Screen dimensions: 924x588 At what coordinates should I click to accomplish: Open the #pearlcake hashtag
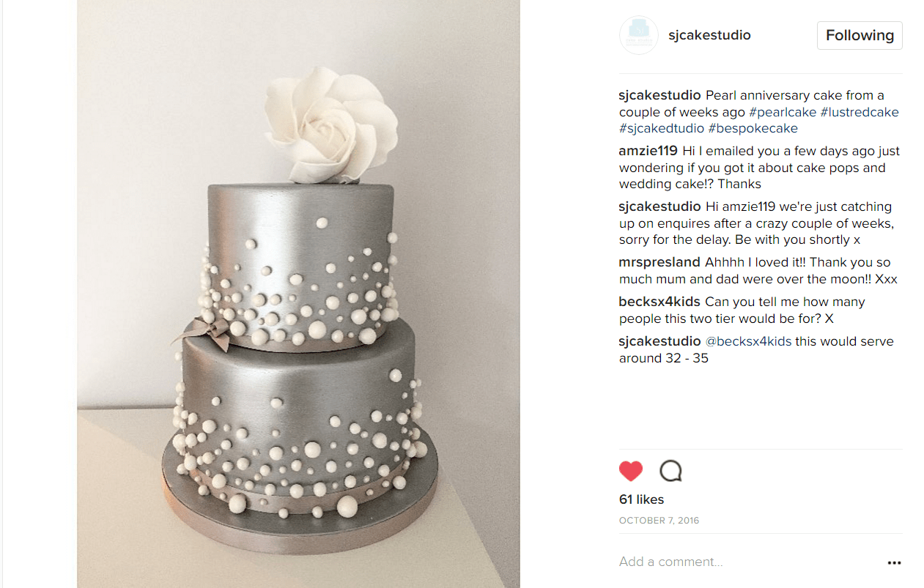coord(783,112)
